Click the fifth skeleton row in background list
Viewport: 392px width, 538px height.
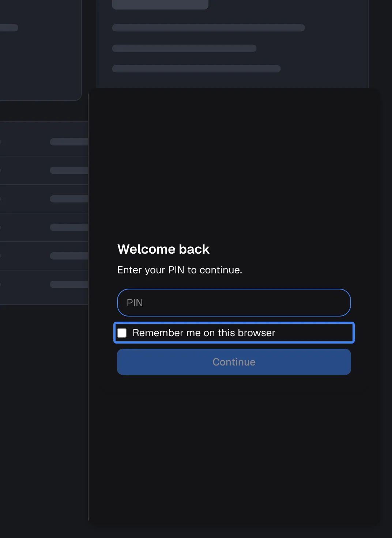click(44, 256)
